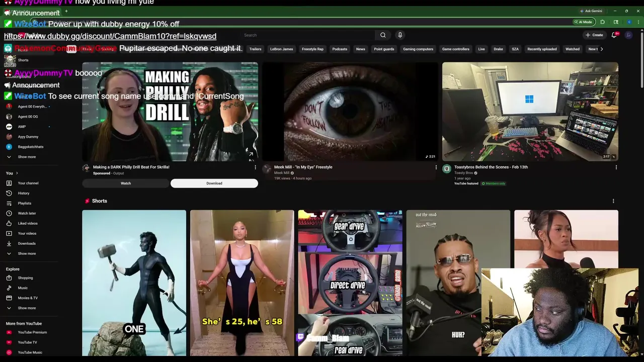Select the Drake filter chip
This screenshot has width=644, height=362.
[498, 49]
